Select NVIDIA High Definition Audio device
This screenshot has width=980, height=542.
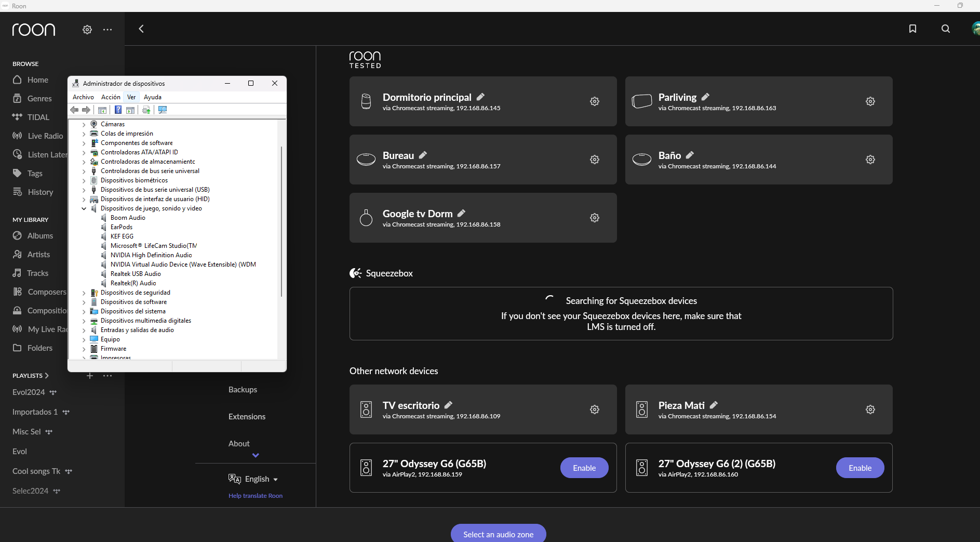pos(151,255)
